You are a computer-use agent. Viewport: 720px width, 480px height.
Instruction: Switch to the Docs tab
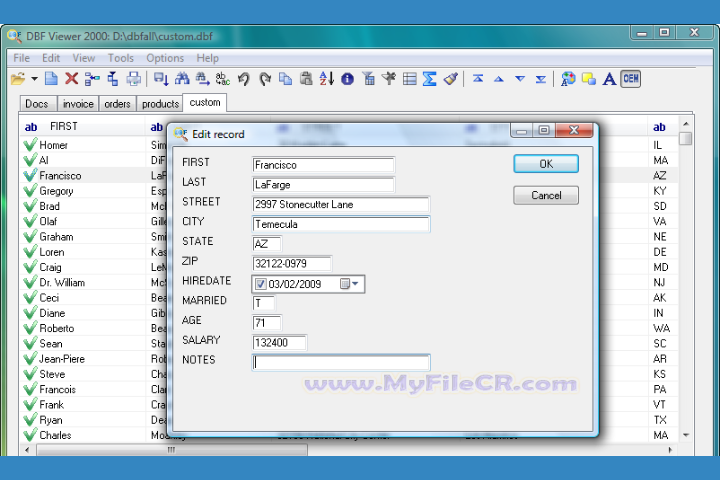tap(37, 104)
